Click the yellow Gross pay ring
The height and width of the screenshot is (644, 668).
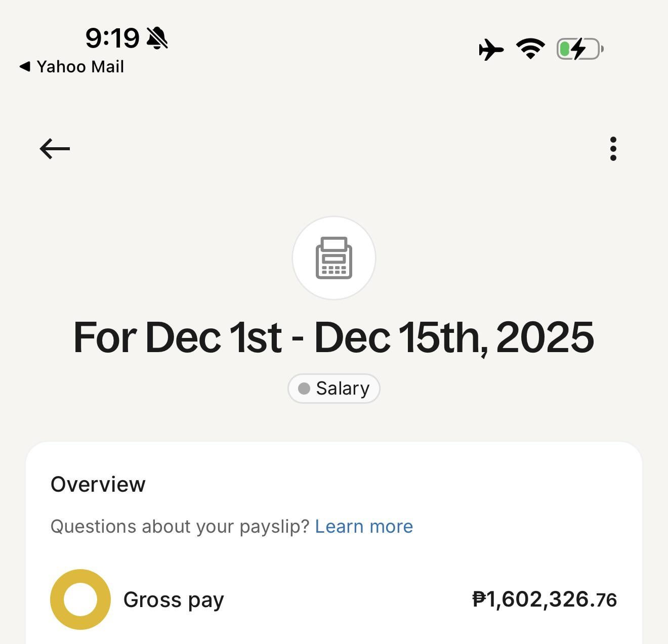(x=80, y=599)
